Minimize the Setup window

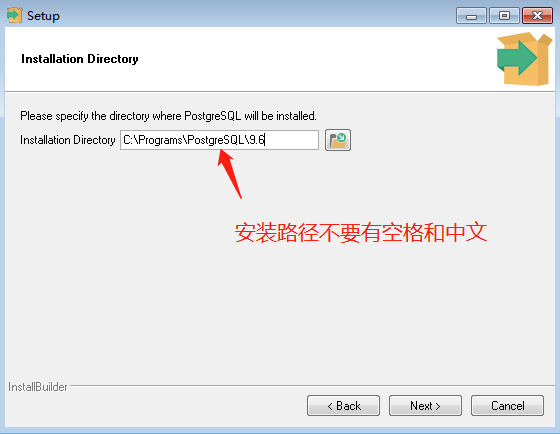coord(471,16)
